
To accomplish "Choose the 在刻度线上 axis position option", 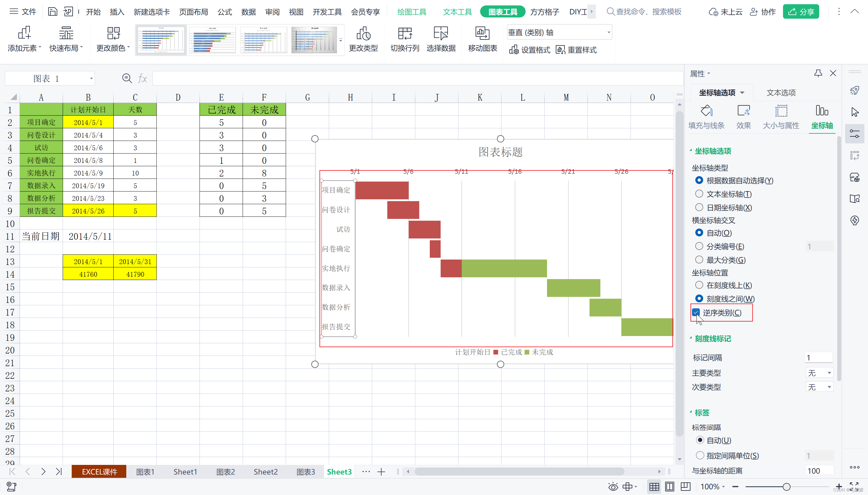I will 699,285.
